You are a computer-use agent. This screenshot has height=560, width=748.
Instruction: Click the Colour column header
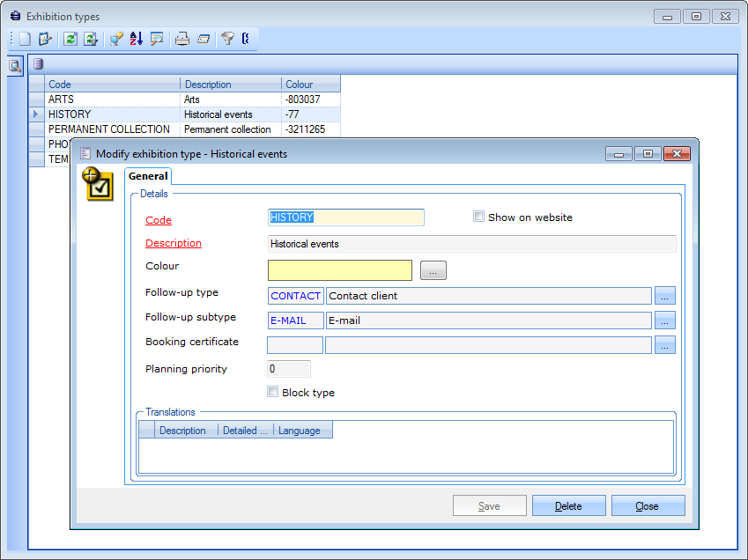coord(310,85)
